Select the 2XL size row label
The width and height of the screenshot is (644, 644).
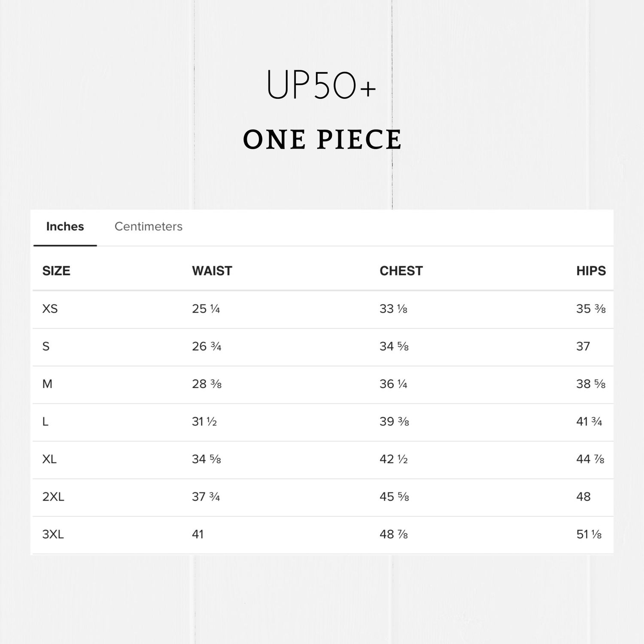[53, 497]
